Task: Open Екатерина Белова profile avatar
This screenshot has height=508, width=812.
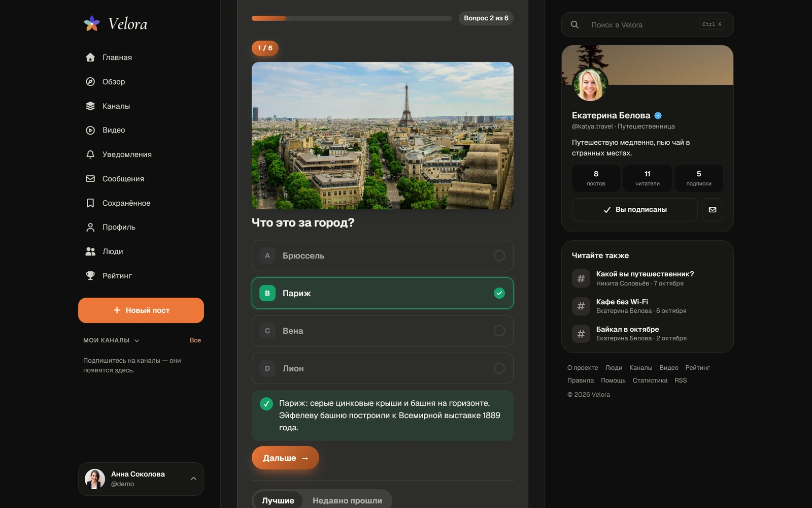Action: pos(590,84)
